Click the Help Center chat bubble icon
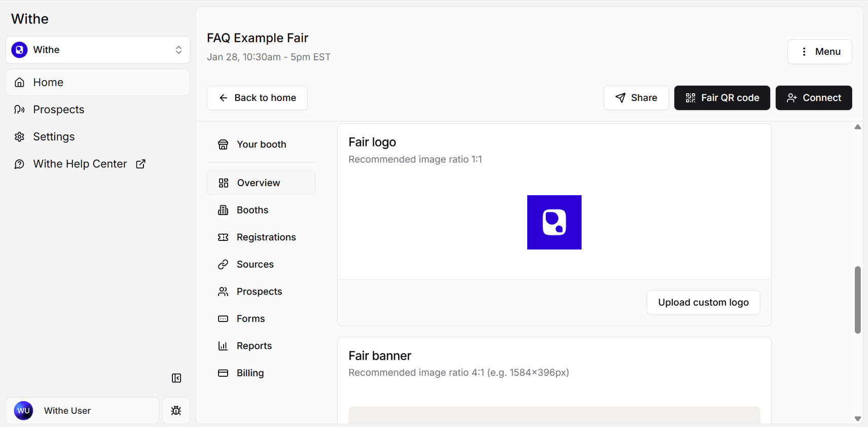The width and height of the screenshot is (868, 427). (x=20, y=164)
